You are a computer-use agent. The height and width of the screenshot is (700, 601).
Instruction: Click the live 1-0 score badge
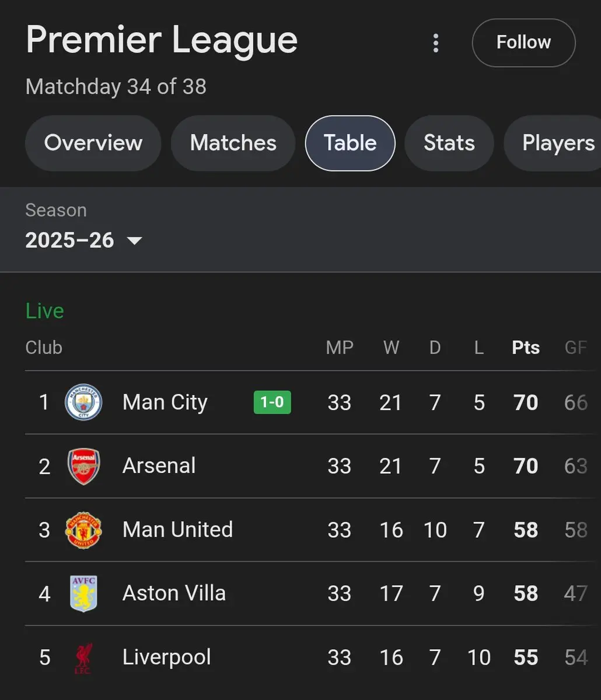[x=272, y=402]
